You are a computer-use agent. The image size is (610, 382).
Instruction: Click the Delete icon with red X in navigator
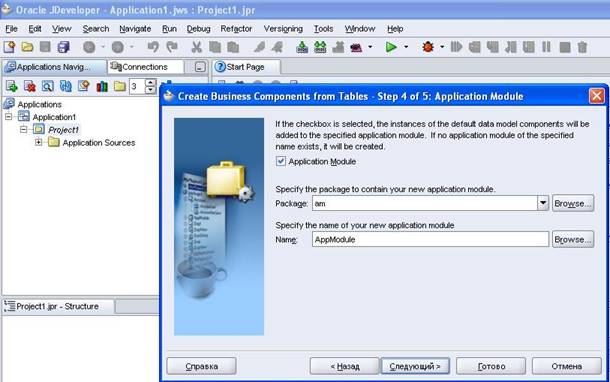point(30,86)
